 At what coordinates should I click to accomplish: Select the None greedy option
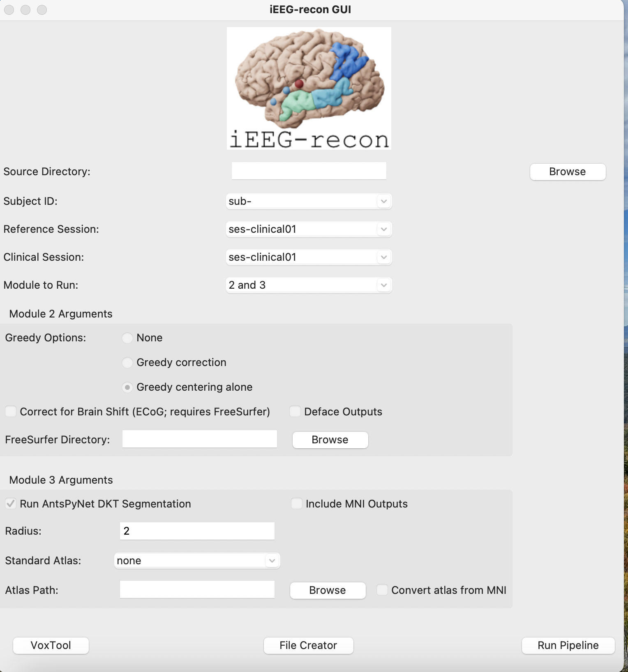[127, 338]
